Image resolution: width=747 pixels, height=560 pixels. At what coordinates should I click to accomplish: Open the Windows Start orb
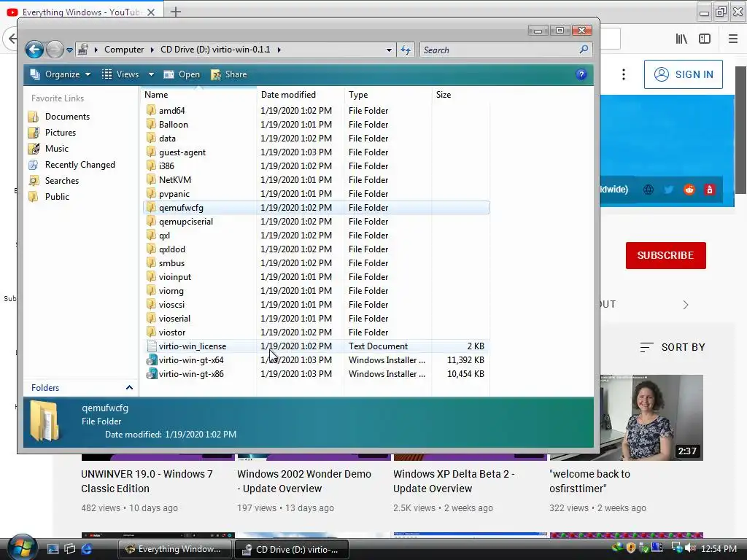21,547
